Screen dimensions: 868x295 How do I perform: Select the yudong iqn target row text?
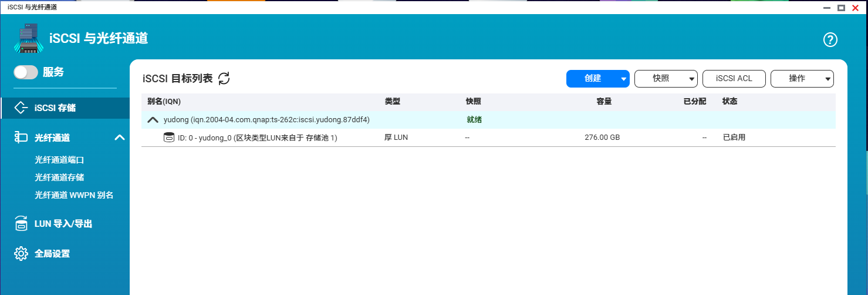(266, 120)
